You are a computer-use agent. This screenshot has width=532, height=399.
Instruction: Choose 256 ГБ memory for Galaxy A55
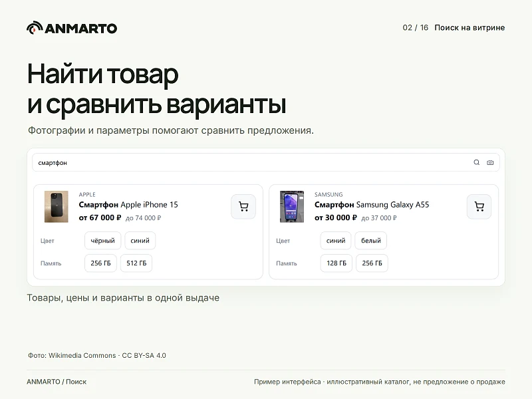tap(372, 263)
